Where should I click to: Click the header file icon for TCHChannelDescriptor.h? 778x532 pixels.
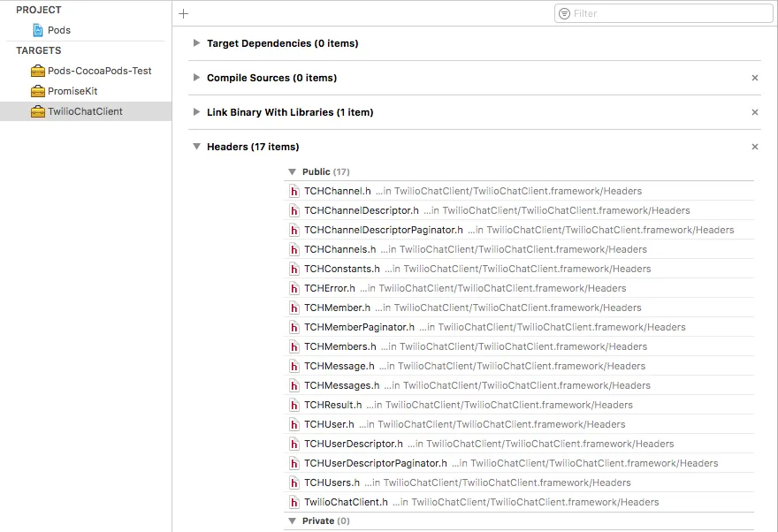click(x=294, y=210)
